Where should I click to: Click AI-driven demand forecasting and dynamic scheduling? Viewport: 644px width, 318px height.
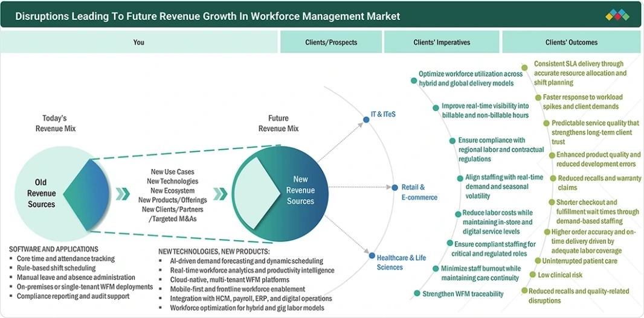(246, 261)
